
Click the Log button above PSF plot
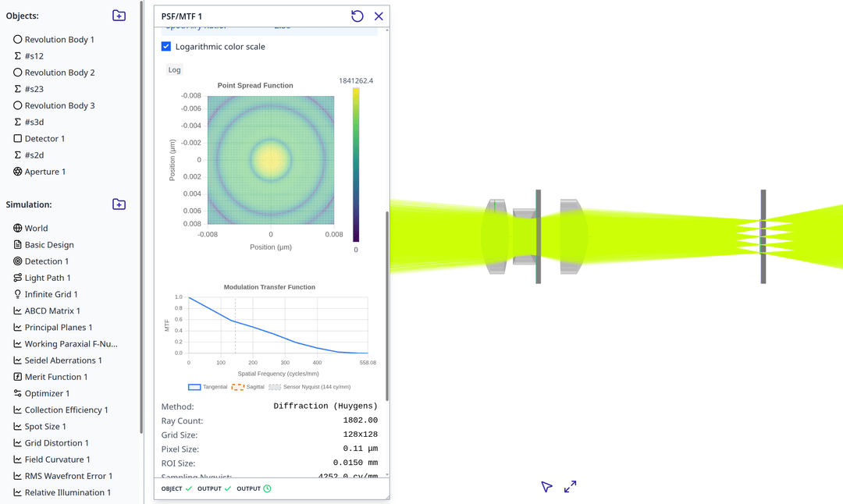point(174,70)
